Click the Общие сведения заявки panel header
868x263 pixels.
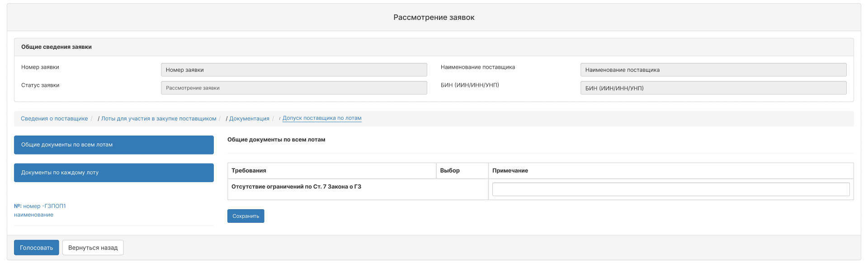[434, 47]
